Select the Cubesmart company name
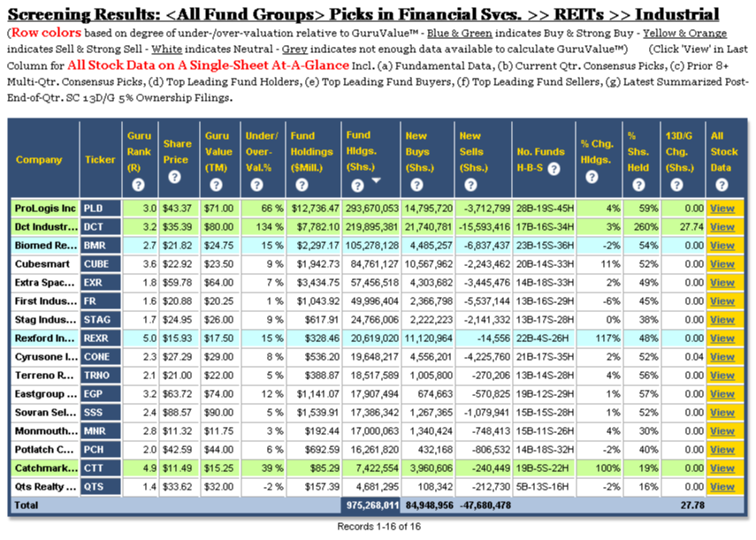This screenshot has width=756, height=540. tap(42, 264)
